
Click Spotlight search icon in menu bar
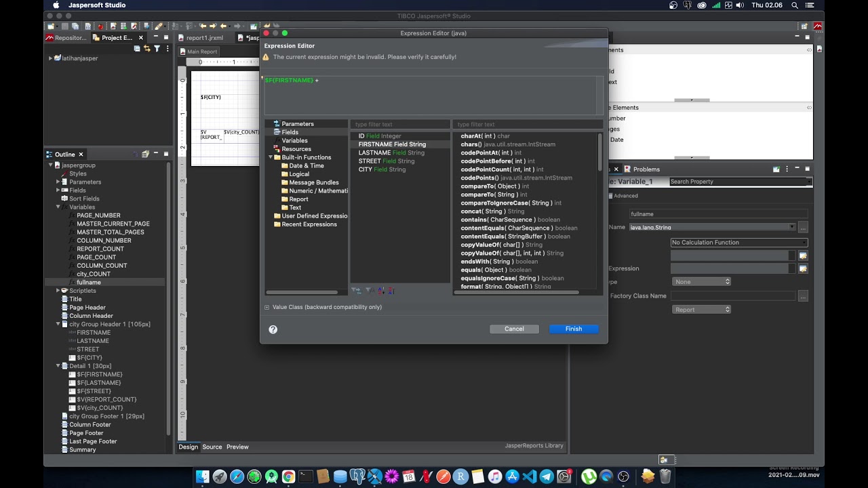[x=795, y=5]
